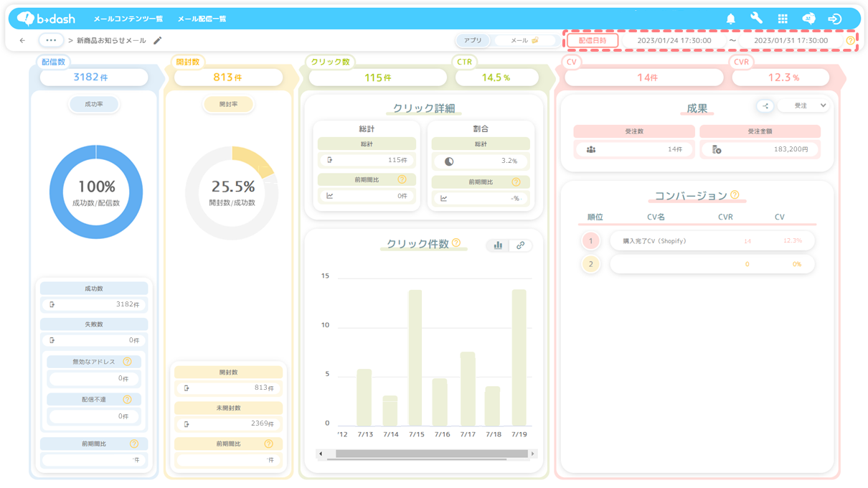Click the help icon beside the date range
This screenshot has width=868, height=488.
point(850,41)
